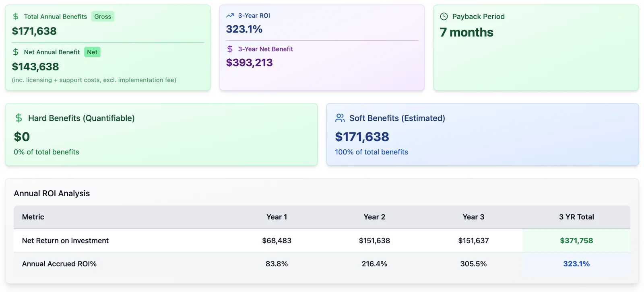This screenshot has width=644, height=292.
Task: Select the 7 months payback value
Action: (466, 32)
